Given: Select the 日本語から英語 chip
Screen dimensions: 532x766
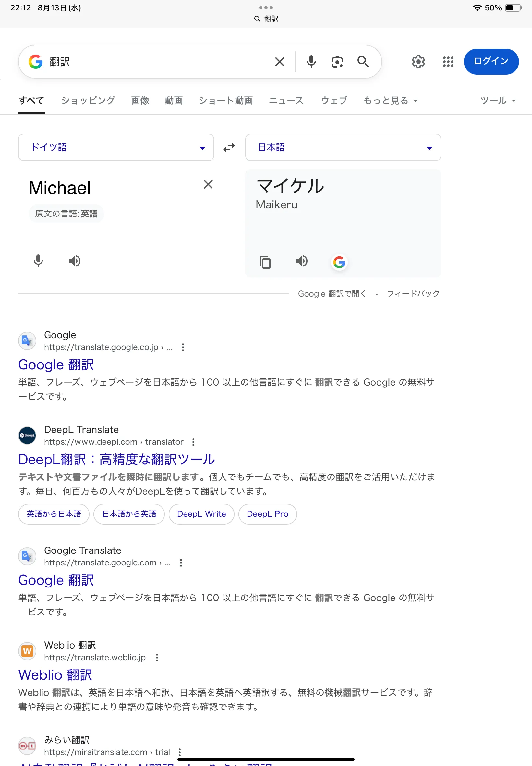Looking at the screenshot, I should point(129,514).
